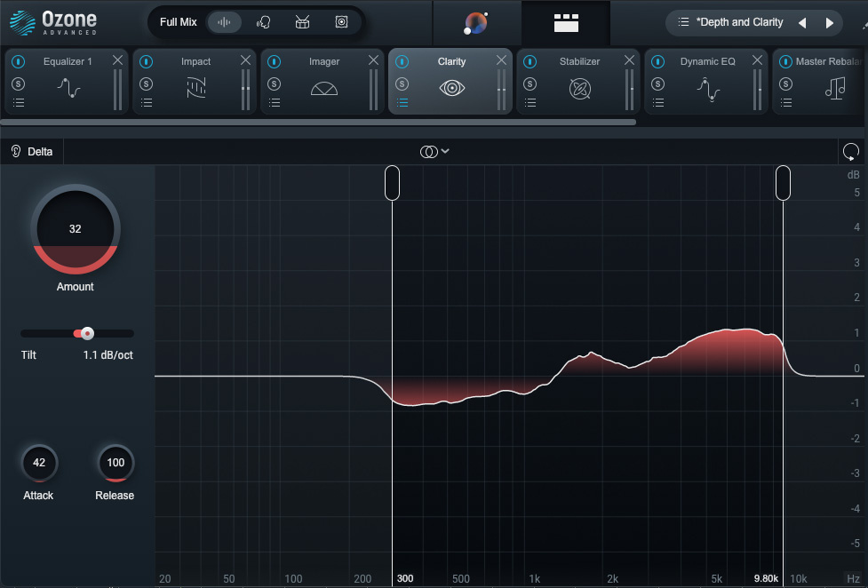This screenshot has width=868, height=588.
Task: Toggle power on the Stabilizer module
Action: coord(530,61)
